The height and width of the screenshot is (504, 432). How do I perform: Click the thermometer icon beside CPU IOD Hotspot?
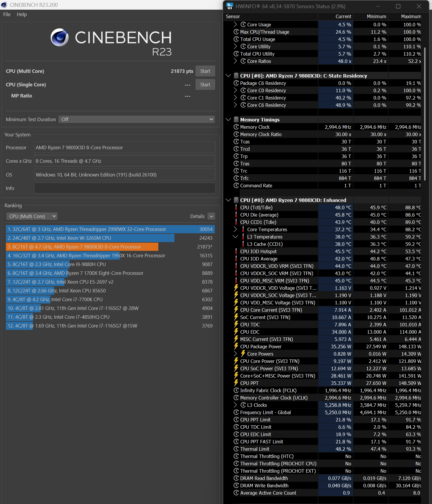tap(236, 251)
